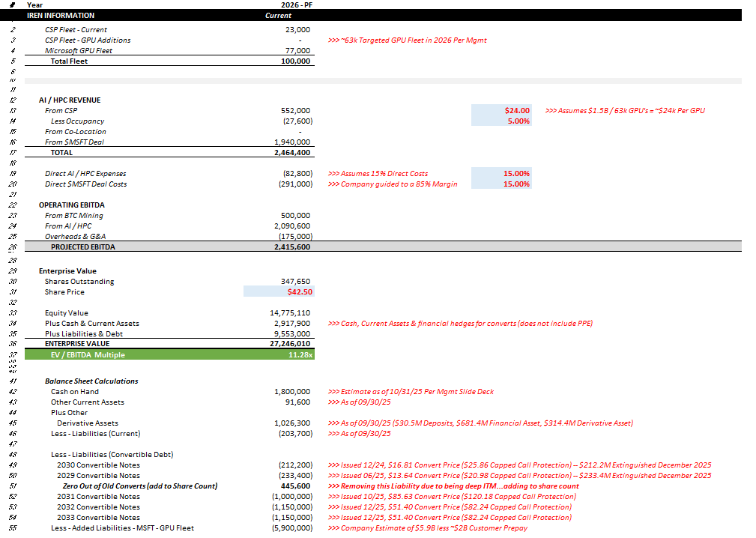Click the Company guided to 85% Margin note
The image size is (756, 538).
coord(393,184)
